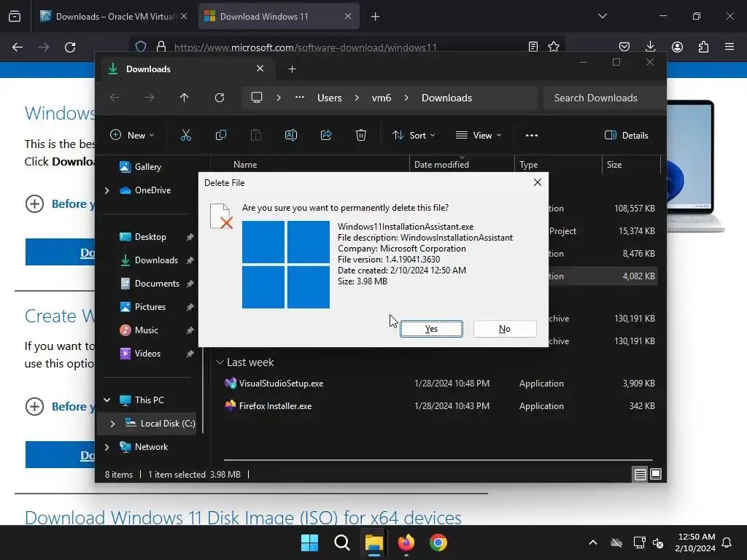The image size is (747, 560).
Task: Click the Up arrow in Explorer navigation
Action: point(185,98)
